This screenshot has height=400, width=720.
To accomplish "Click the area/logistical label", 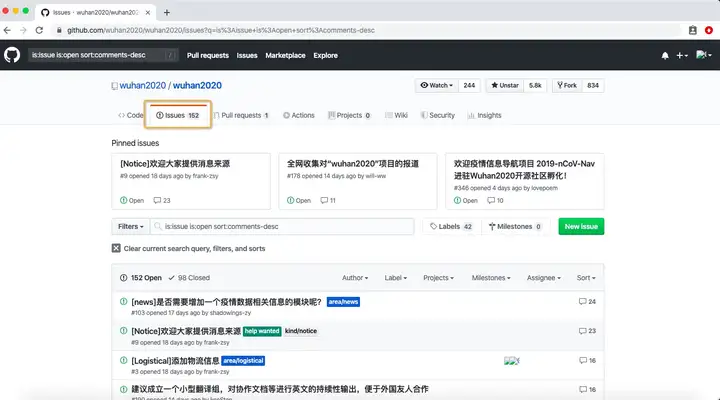I will pyautogui.click(x=243, y=361).
